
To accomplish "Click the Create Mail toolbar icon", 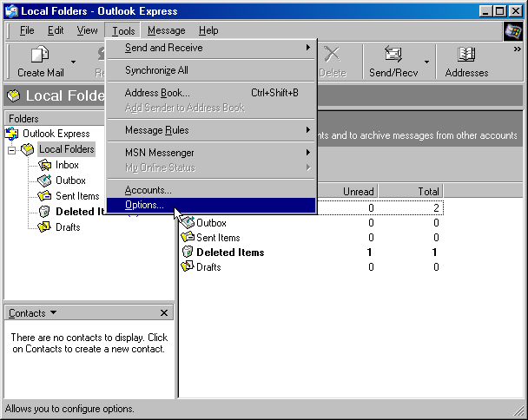I will tap(40, 56).
